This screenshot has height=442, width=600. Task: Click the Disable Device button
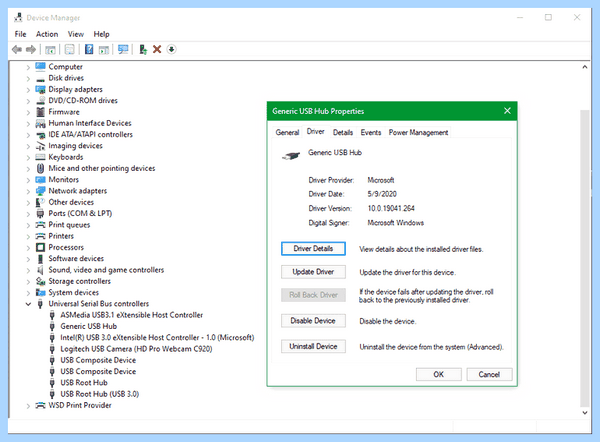pyautogui.click(x=313, y=321)
